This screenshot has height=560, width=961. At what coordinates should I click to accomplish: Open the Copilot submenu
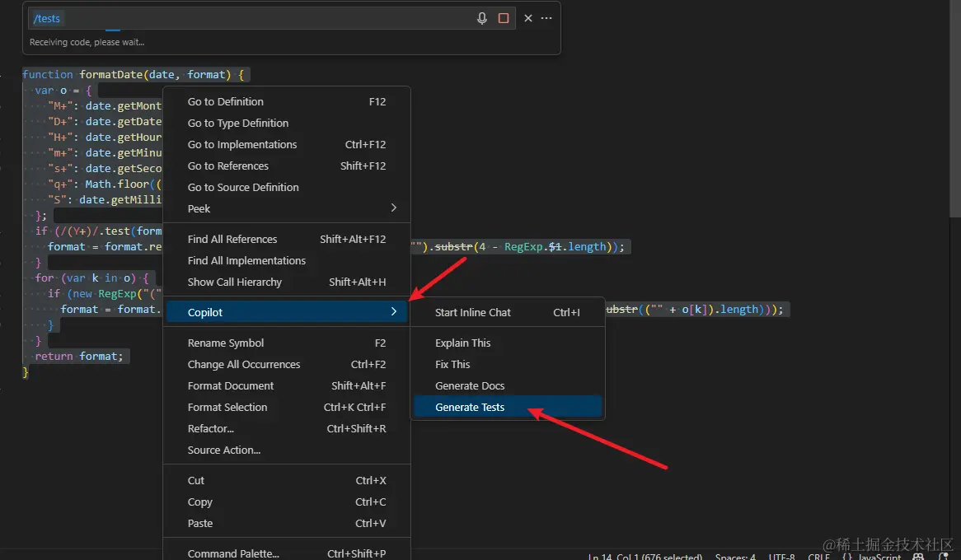click(x=287, y=312)
